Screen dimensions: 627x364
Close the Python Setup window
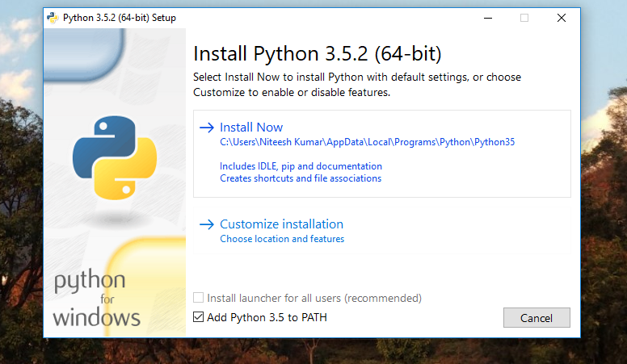(x=562, y=18)
